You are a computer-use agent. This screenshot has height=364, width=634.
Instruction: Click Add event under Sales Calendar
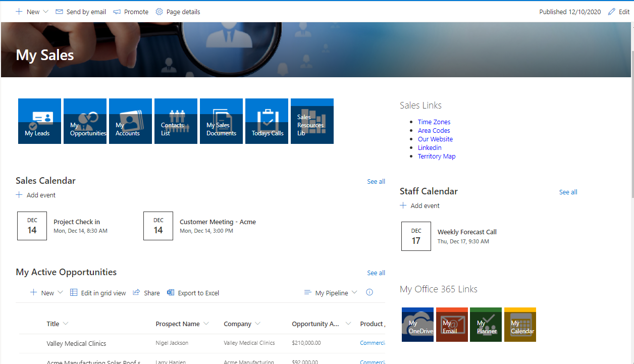point(36,195)
